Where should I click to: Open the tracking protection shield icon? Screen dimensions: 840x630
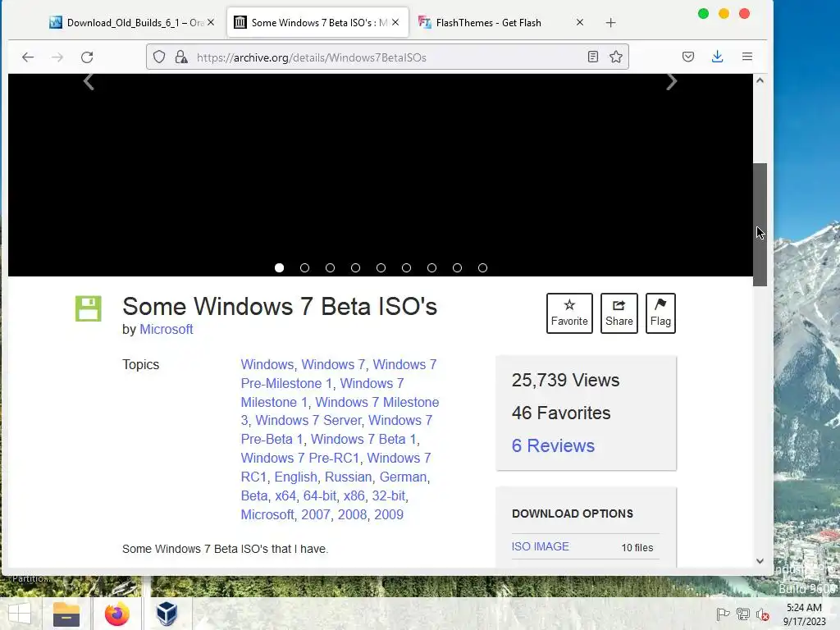click(x=159, y=57)
